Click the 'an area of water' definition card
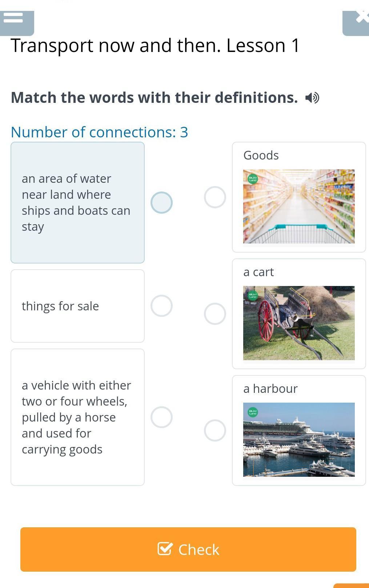 click(77, 202)
